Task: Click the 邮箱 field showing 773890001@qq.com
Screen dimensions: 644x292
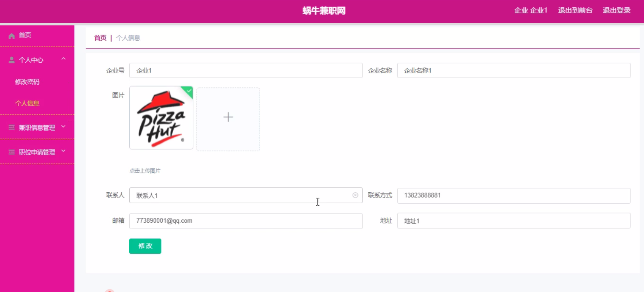Action: click(x=246, y=221)
